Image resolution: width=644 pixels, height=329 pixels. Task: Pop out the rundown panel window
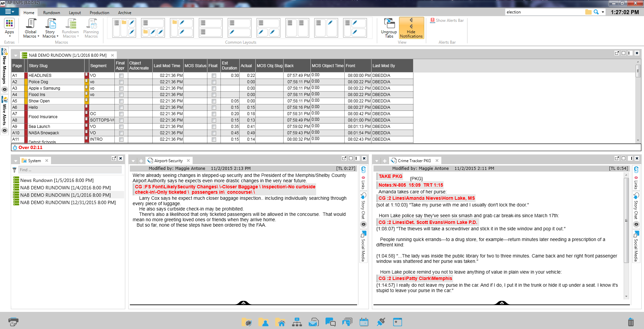[617, 53]
